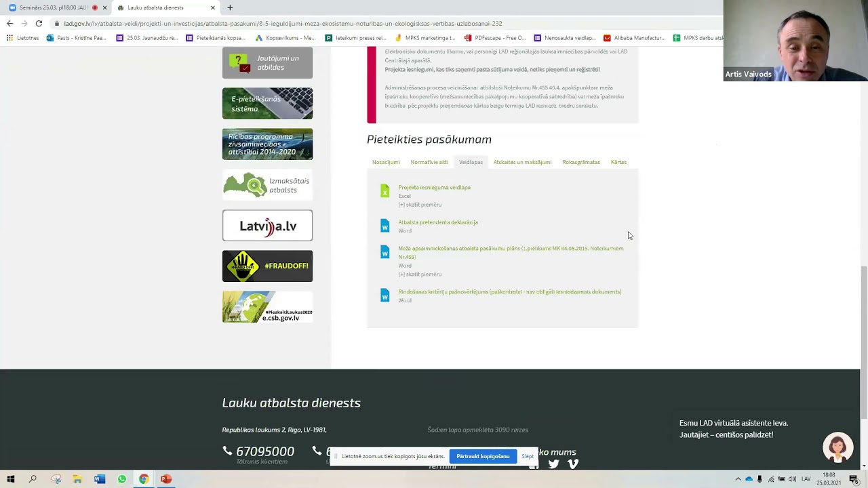Open the Latvija.lv banner
This screenshot has height=488, width=868.
coord(267,226)
